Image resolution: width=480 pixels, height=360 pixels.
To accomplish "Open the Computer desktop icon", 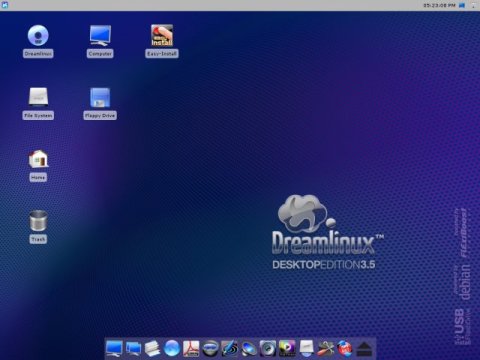I will point(100,35).
